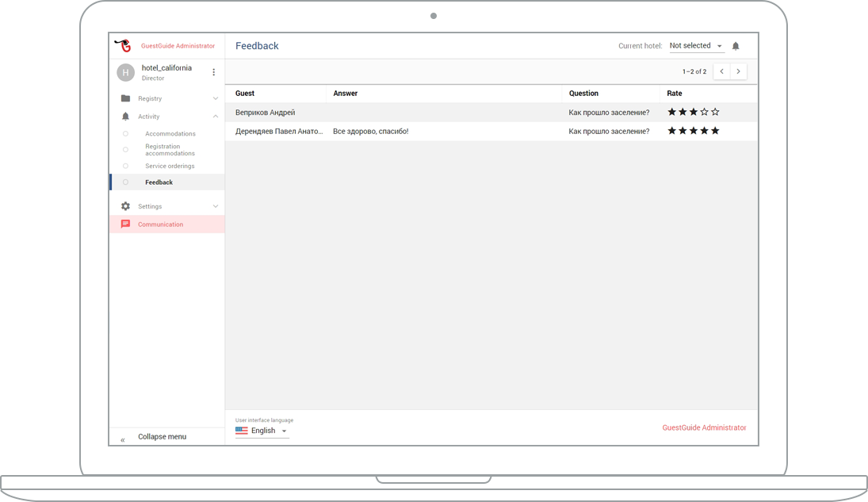Click the Guest column header
868x502 pixels.
tap(245, 93)
